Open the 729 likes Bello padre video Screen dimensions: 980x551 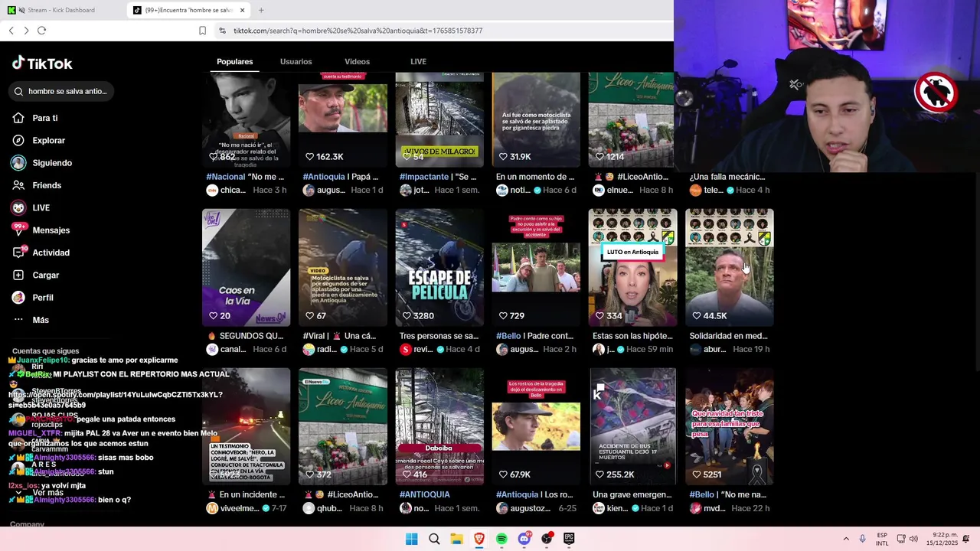(536, 267)
